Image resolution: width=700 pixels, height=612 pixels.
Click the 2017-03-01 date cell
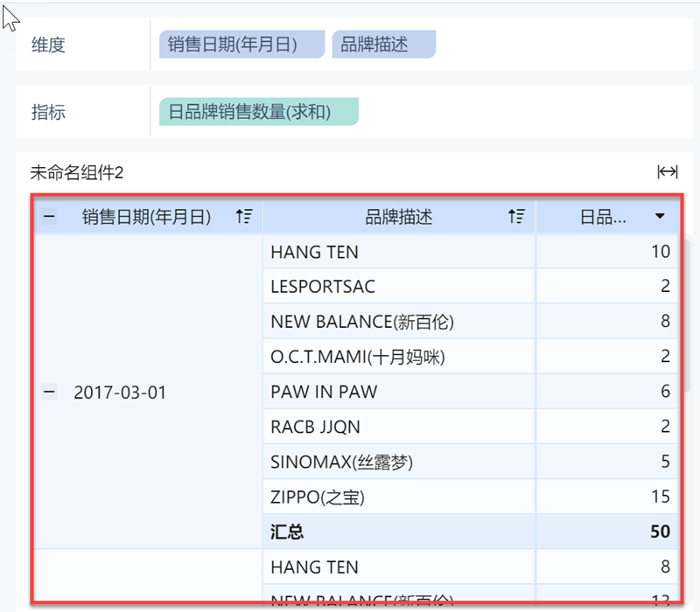(x=120, y=393)
